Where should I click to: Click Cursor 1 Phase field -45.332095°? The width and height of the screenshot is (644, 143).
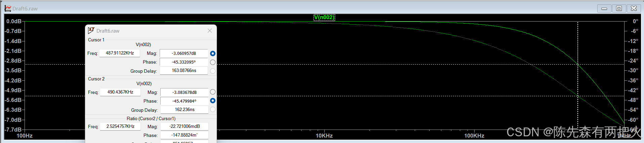184,62
